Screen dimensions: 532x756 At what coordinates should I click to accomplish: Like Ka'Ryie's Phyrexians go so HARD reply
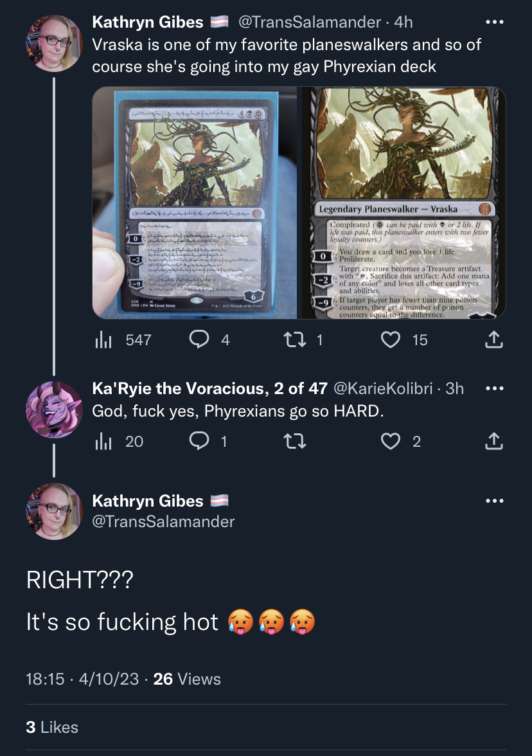click(401, 441)
